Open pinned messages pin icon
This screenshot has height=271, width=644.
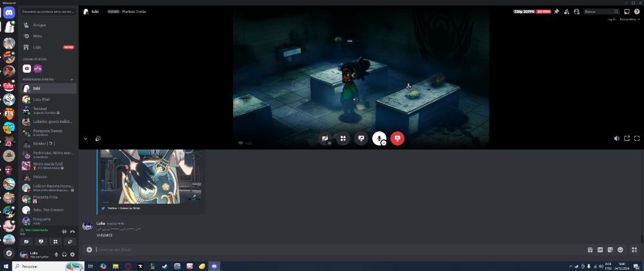point(556,12)
